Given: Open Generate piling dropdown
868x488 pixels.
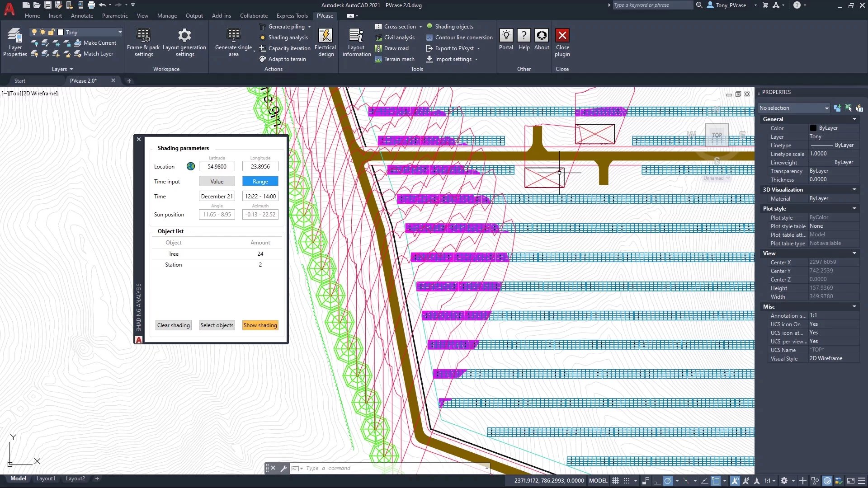Looking at the screenshot, I should [309, 27].
